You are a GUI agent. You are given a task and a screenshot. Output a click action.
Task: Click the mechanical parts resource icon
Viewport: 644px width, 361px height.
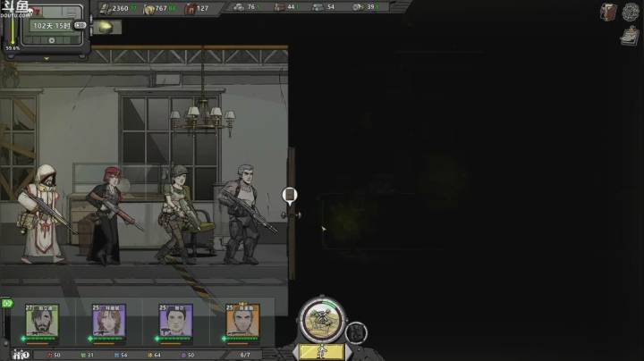tap(358, 7)
